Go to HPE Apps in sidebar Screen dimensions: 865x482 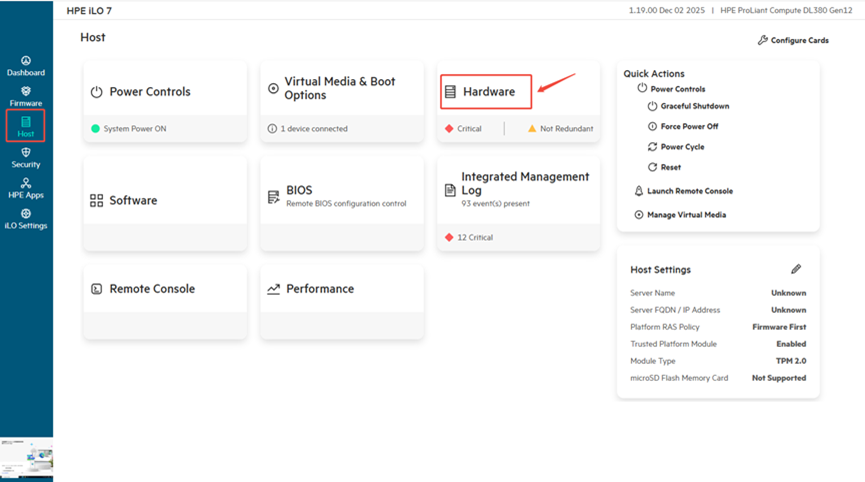pyautogui.click(x=25, y=184)
